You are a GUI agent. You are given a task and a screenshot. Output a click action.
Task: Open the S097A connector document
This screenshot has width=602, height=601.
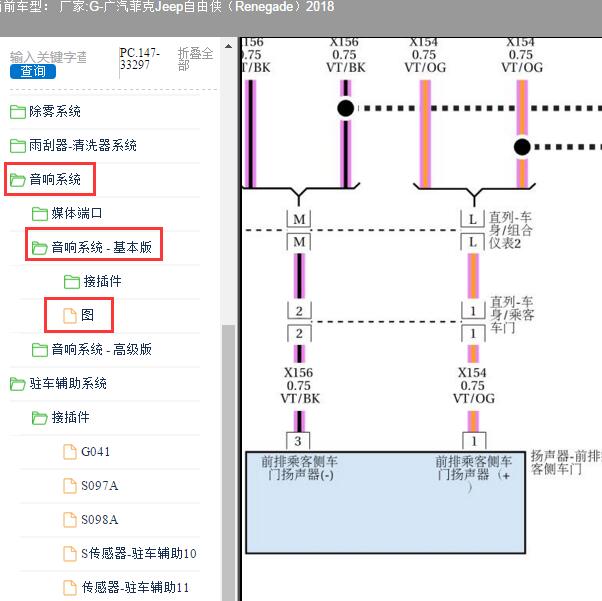tap(99, 486)
